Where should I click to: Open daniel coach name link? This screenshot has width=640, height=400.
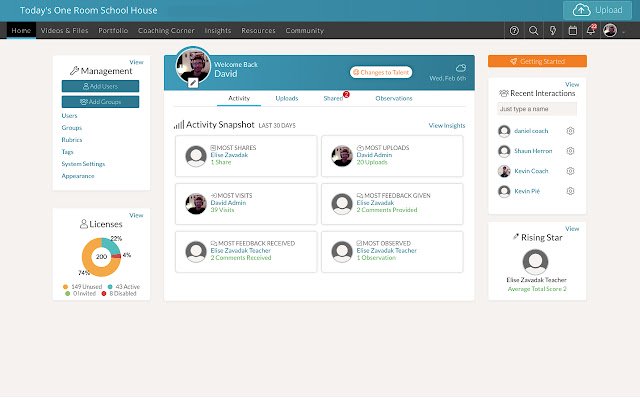pyautogui.click(x=531, y=131)
